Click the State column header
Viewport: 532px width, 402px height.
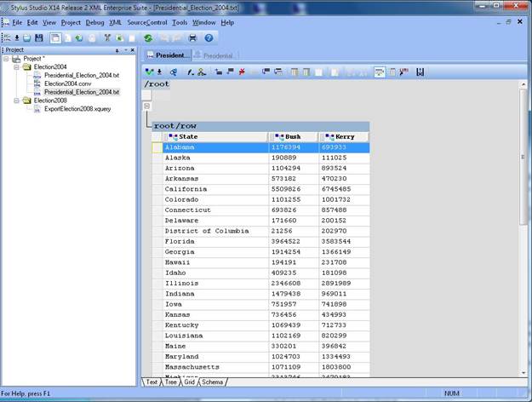[x=215, y=137]
